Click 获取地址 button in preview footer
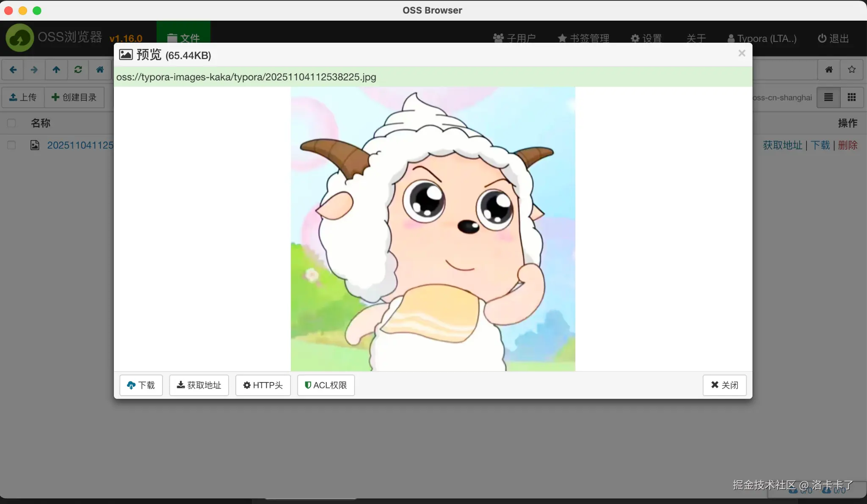The image size is (867, 504). point(199,385)
